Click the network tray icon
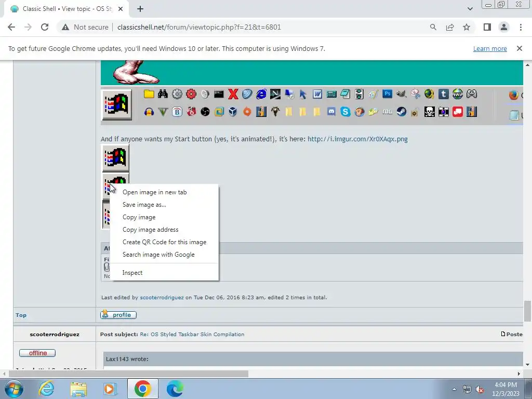The width and height of the screenshot is (532, 399). 467,390
